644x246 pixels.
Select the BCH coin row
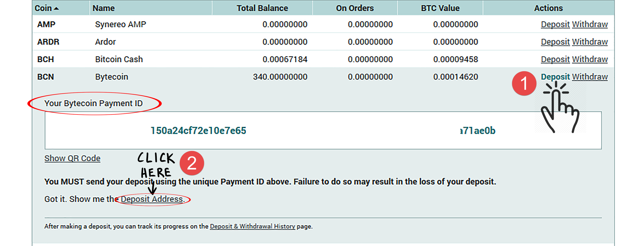pyautogui.click(x=45, y=59)
